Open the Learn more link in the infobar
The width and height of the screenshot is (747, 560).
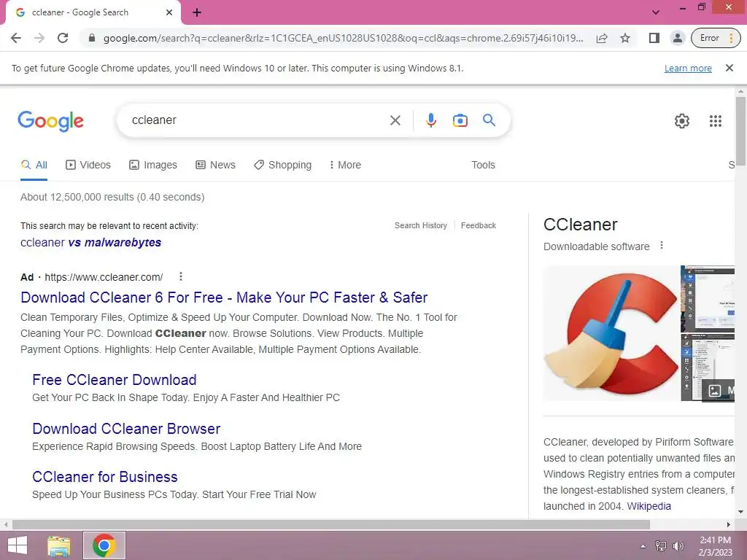point(688,68)
